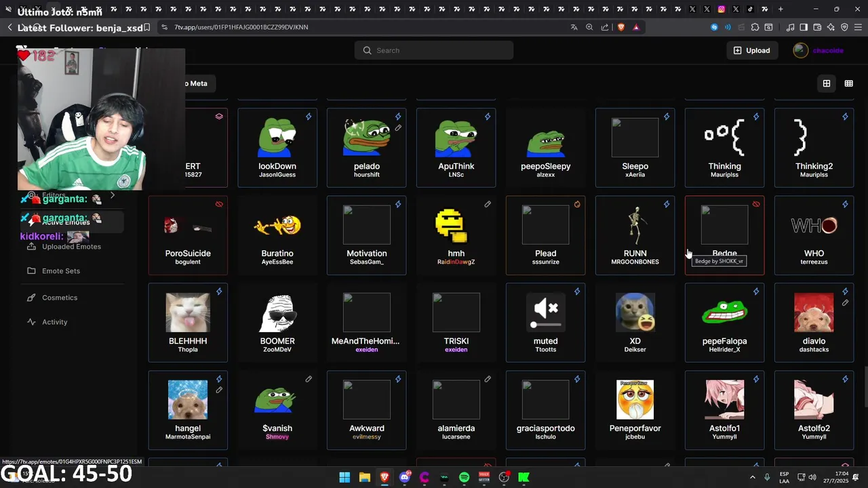This screenshot has height=488, width=868.
Task: Switch to the large grid view
Action: [x=827, y=83]
